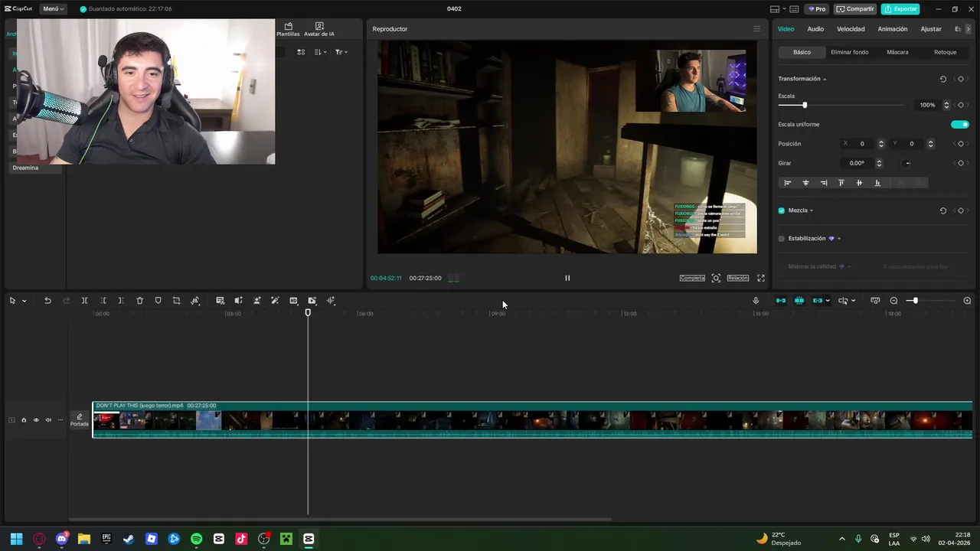Lock the video track
Screen dimensions: 980x551
[x=24, y=420]
